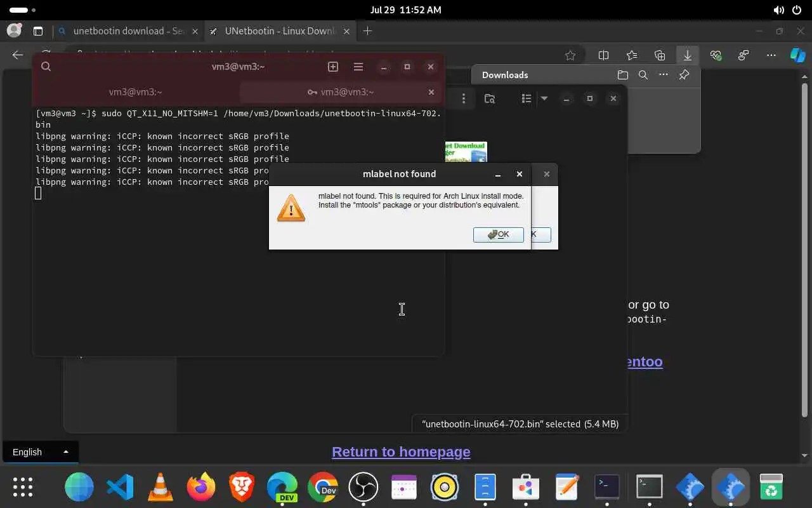Image resolution: width=812 pixels, height=508 pixels.
Task: Open search in the terminal window header
Action: click(x=46, y=67)
